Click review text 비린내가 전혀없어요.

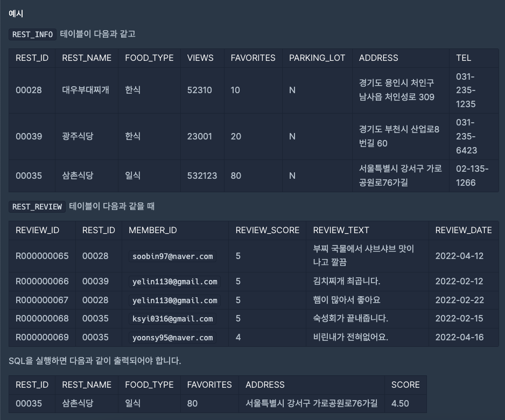coord(350,337)
